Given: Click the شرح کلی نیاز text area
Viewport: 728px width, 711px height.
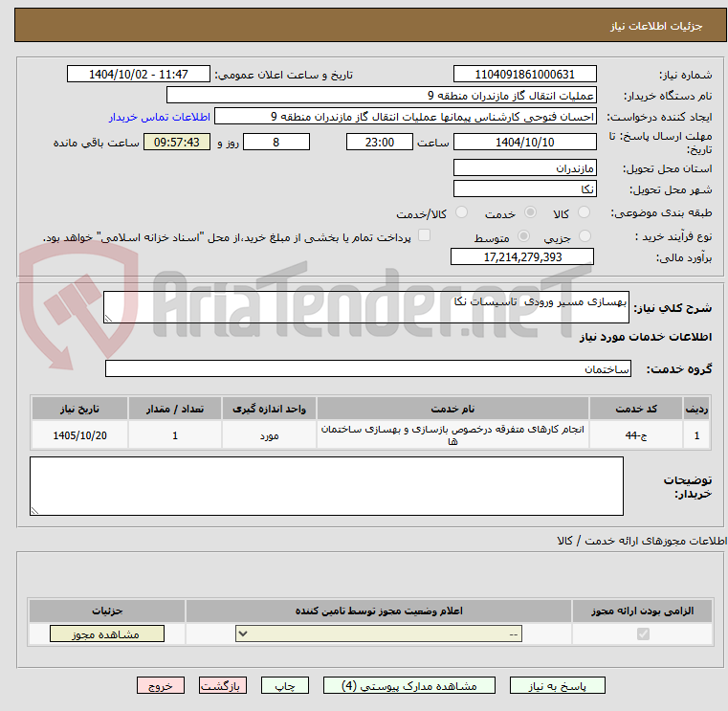Looking at the screenshot, I should (365, 307).
